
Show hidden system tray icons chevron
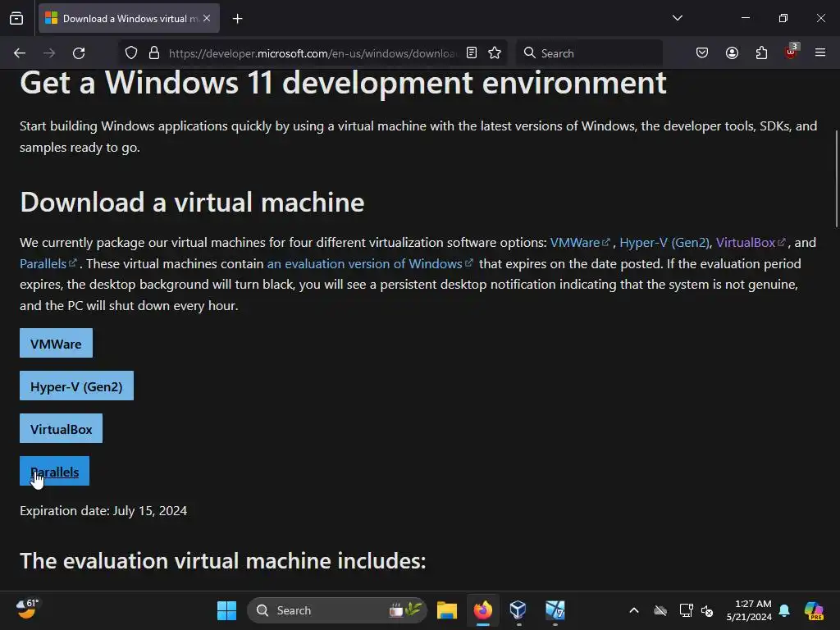pos(634,610)
